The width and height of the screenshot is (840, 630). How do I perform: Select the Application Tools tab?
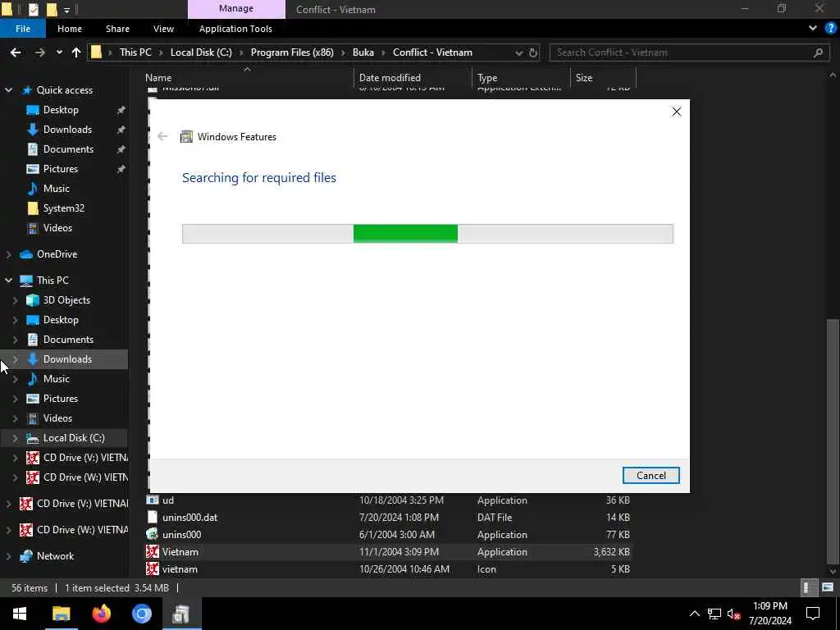click(235, 29)
